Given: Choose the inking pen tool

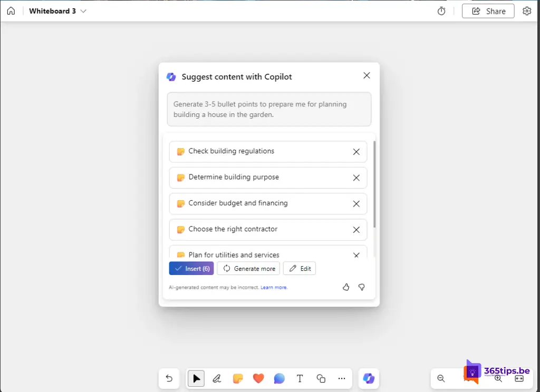Looking at the screenshot, I should coord(217,378).
